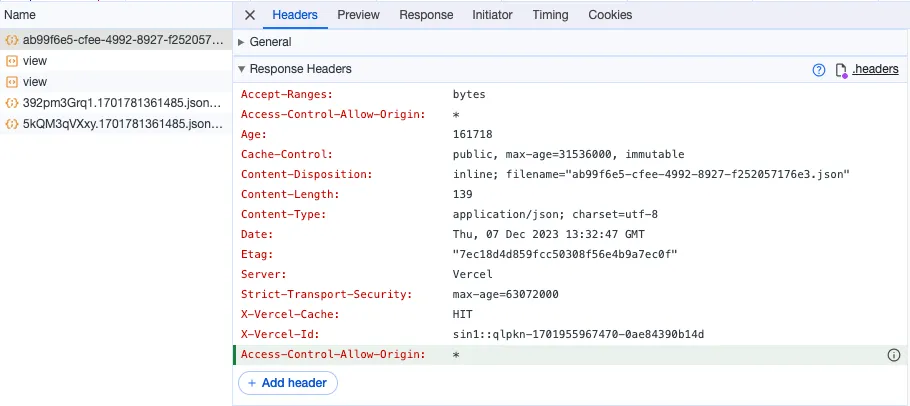The height and width of the screenshot is (406, 910).
Task: Click the Strict-Transport-Security value max-age=63072000
Action: click(505, 295)
